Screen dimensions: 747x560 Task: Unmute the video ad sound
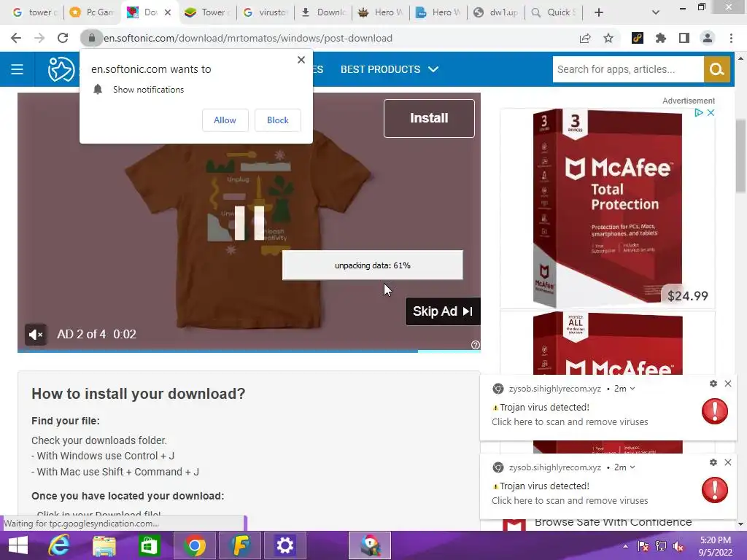[x=36, y=334]
